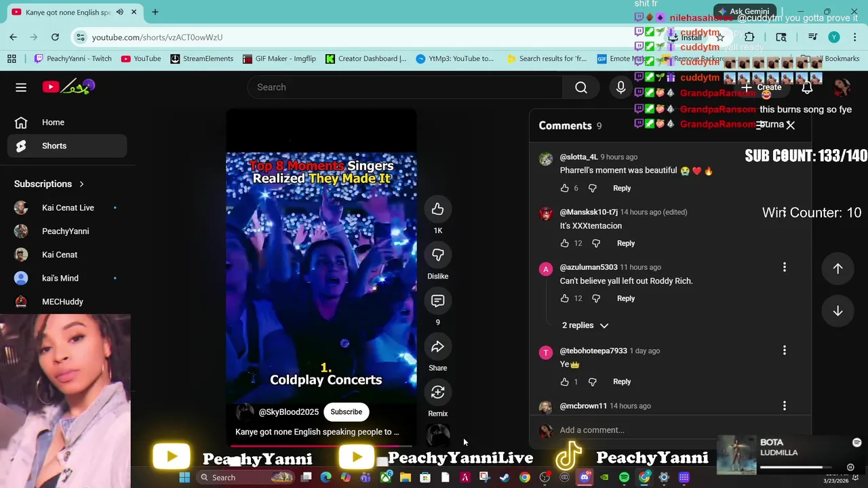Toggle the comments panel via comment icon
868x488 pixels.
pos(437,301)
